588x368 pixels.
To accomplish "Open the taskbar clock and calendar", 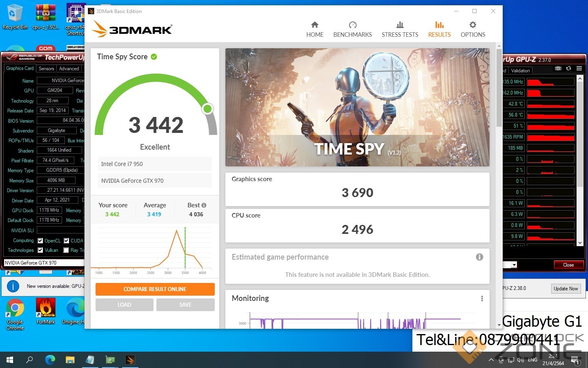I will (553, 360).
